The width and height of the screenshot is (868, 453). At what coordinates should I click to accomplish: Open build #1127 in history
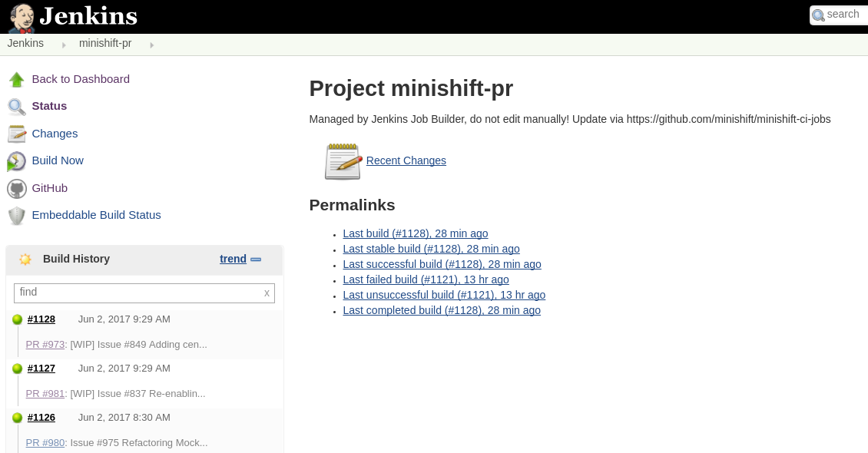41,369
